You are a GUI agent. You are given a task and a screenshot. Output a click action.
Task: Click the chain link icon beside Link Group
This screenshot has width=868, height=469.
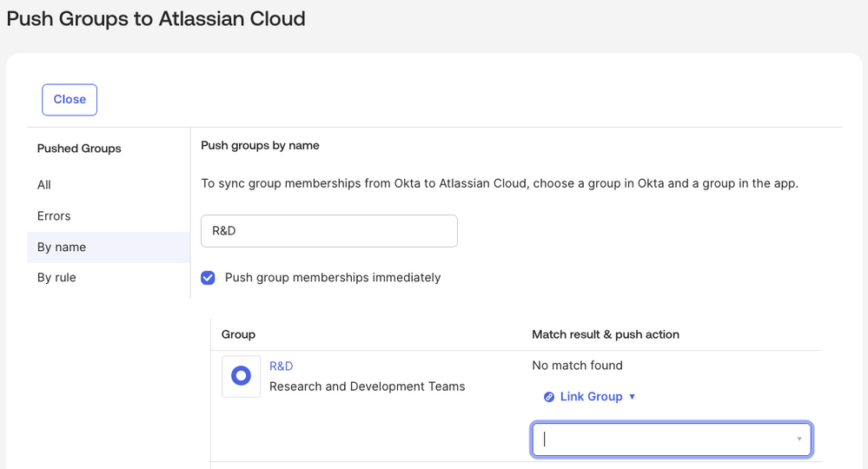[x=549, y=397]
